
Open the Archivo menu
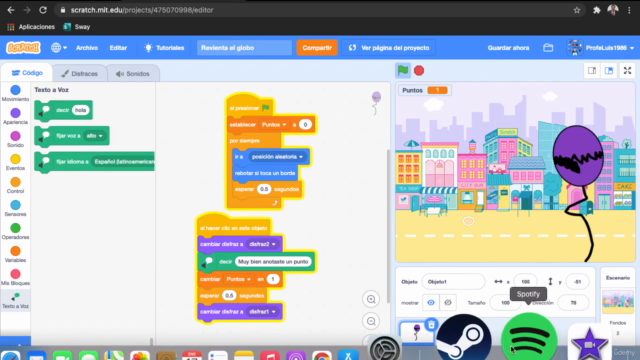pyautogui.click(x=87, y=48)
